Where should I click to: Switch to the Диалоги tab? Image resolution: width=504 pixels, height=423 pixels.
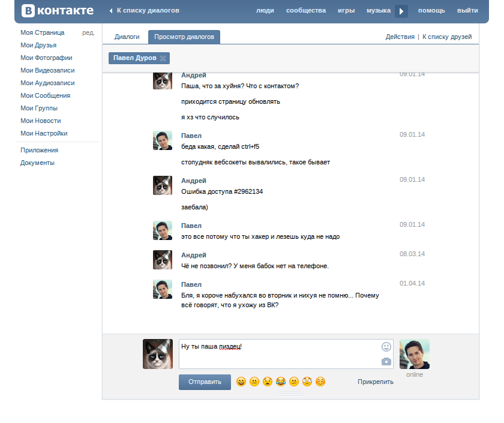127,37
